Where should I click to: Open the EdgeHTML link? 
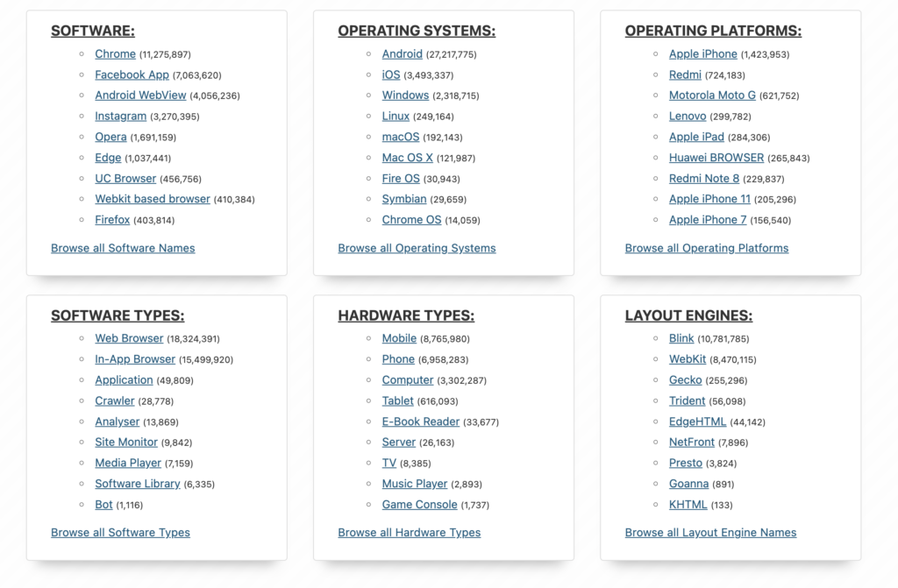(697, 422)
